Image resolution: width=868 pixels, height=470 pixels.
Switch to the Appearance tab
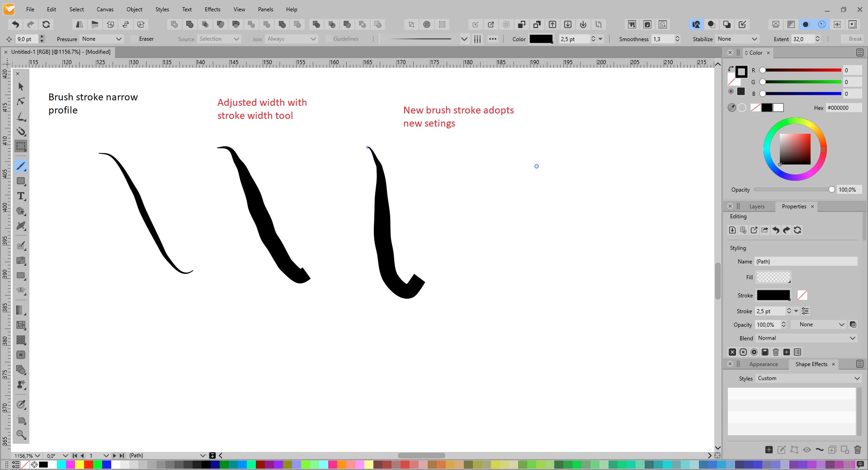coord(763,364)
